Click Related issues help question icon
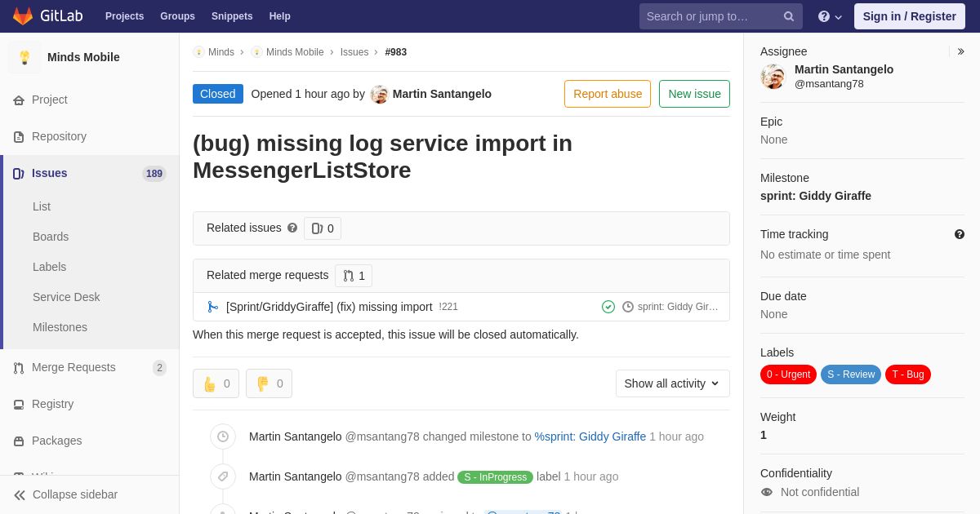This screenshot has width=980, height=514. pos(292,228)
